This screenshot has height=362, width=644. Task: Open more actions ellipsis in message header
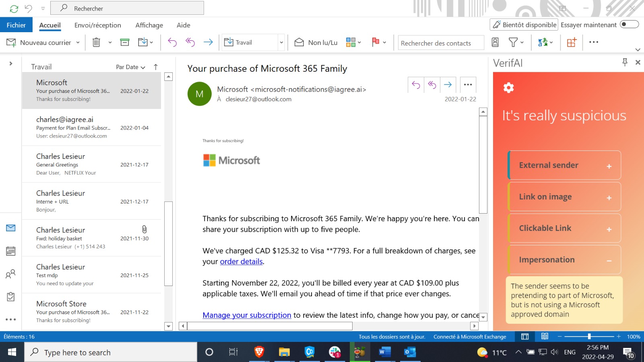click(x=468, y=85)
